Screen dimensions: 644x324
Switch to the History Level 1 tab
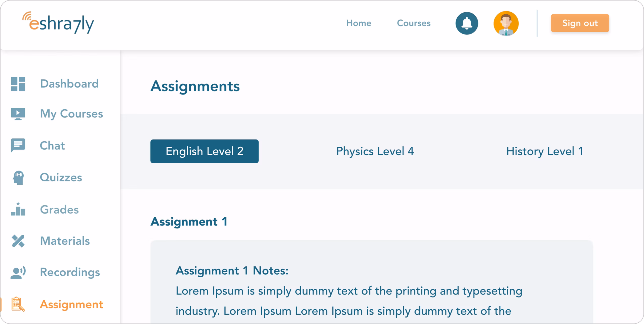click(x=545, y=151)
